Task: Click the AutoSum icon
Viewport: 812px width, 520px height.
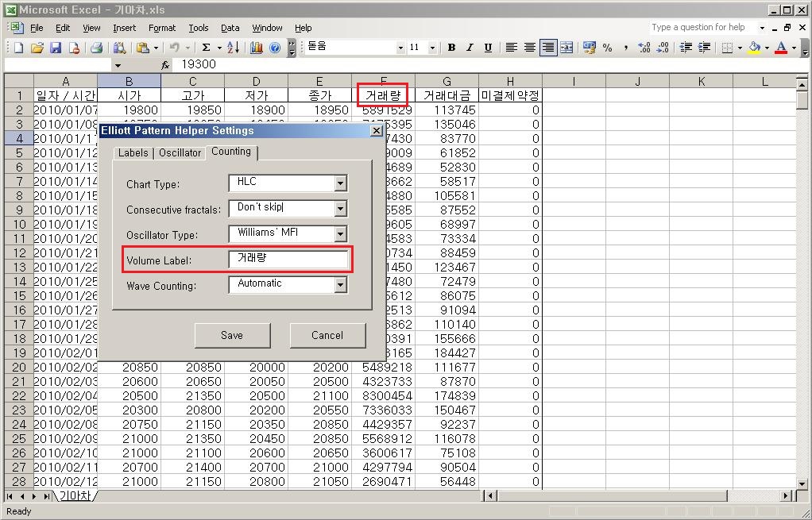Action: (206, 47)
